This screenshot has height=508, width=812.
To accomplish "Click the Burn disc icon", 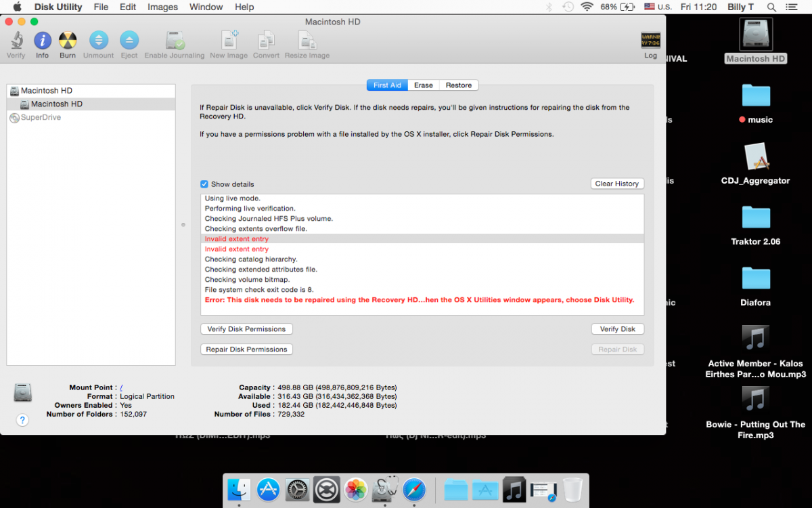I will pyautogui.click(x=68, y=41).
